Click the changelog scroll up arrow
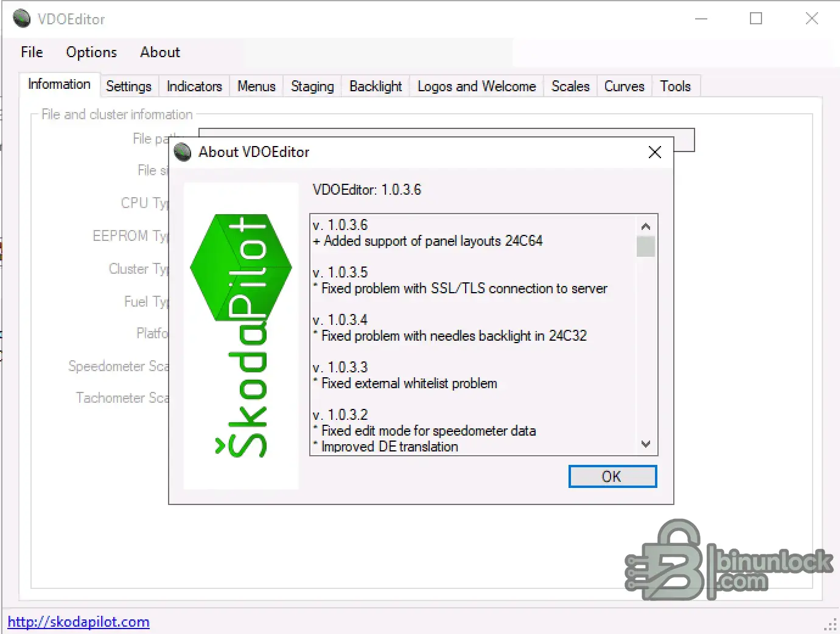Viewport: 840px width, 634px height. coord(646,226)
